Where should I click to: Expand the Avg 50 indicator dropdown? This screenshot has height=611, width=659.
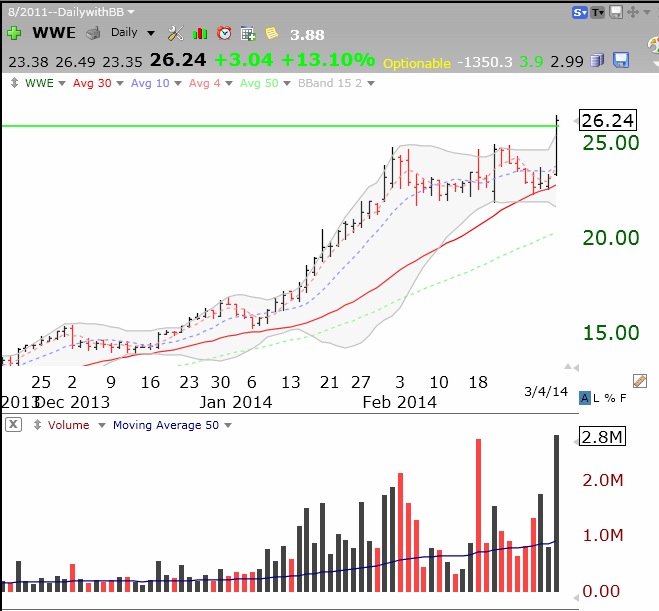point(287,83)
